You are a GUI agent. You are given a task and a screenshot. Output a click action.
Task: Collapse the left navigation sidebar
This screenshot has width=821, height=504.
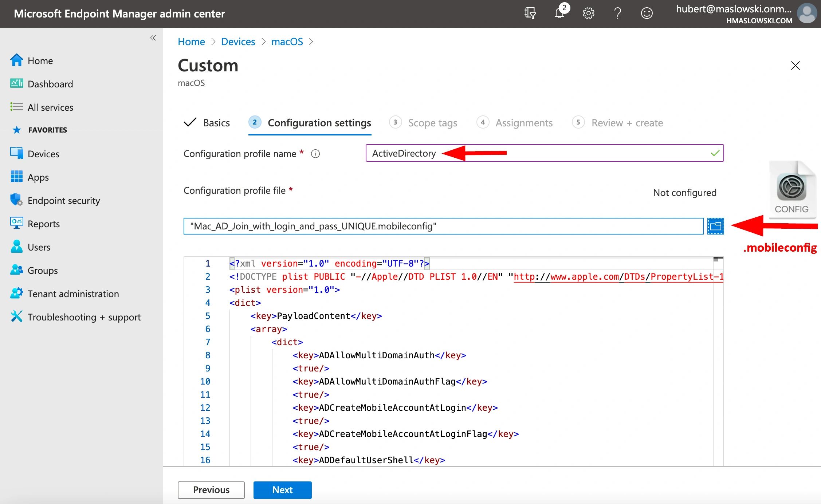coord(153,38)
